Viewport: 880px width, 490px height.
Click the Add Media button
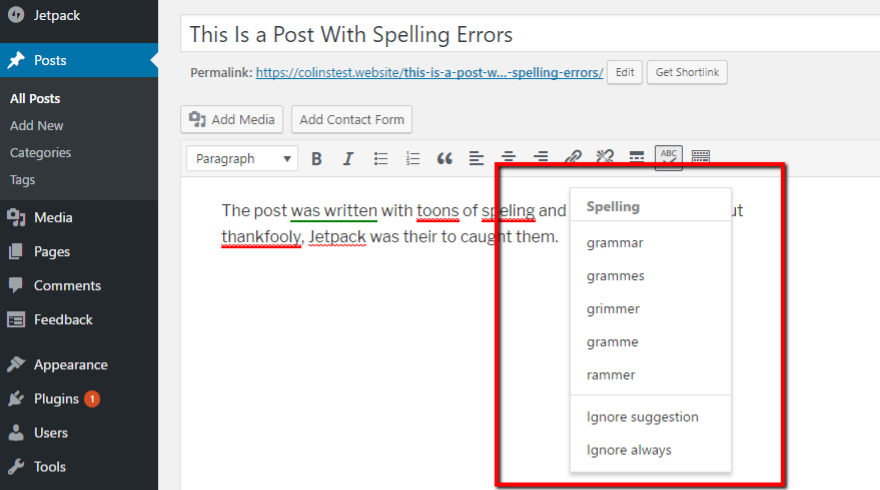click(232, 120)
